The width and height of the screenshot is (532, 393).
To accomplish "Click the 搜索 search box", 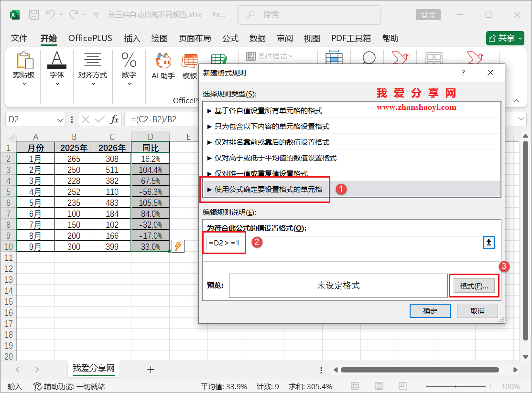I will tap(309, 15).
